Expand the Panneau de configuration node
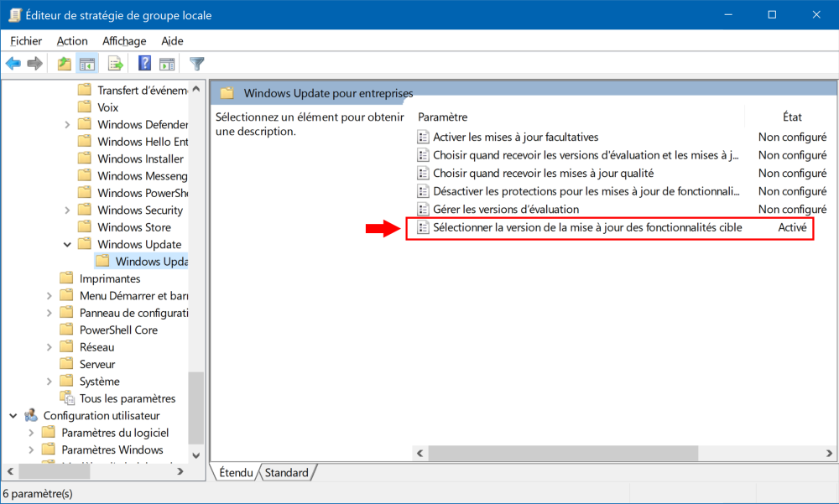Screen dimensions: 839x504 pos(50,313)
